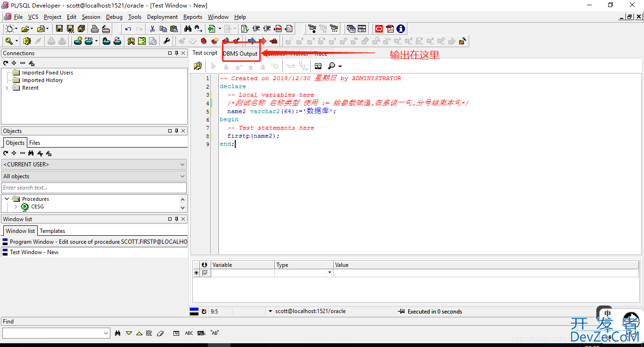The image size is (644, 347).
Task: Select the Program Window entry in Window list
Action: (94, 242)
